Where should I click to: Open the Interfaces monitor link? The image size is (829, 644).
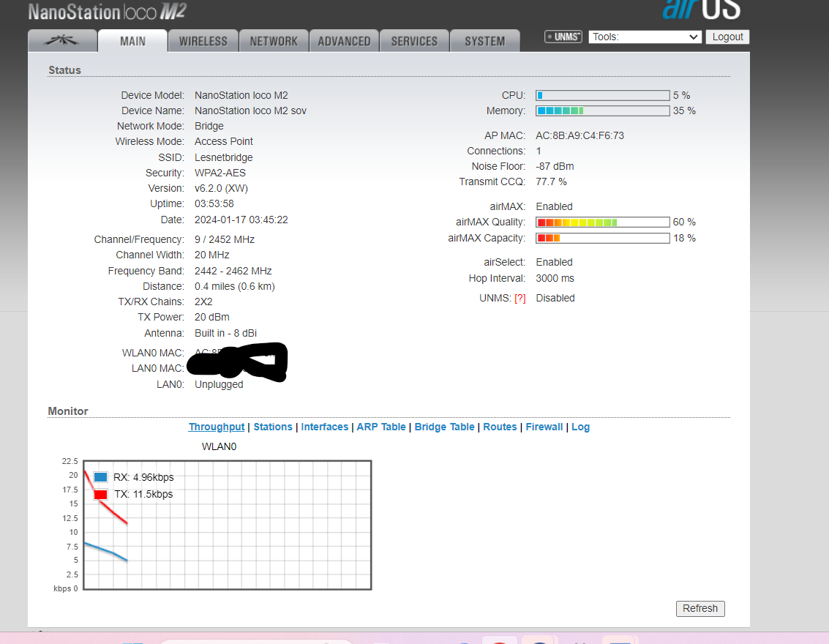[325, 427]
